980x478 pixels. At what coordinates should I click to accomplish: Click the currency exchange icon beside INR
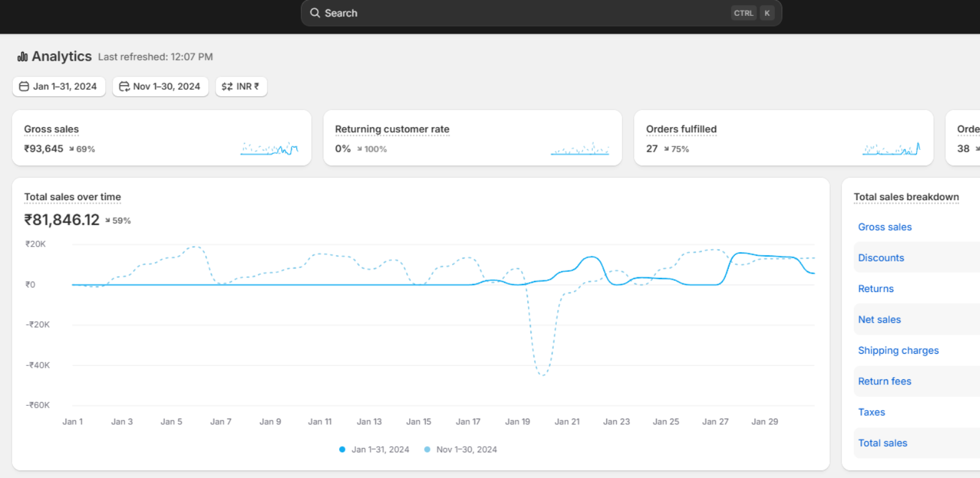[x=227, y=86]
